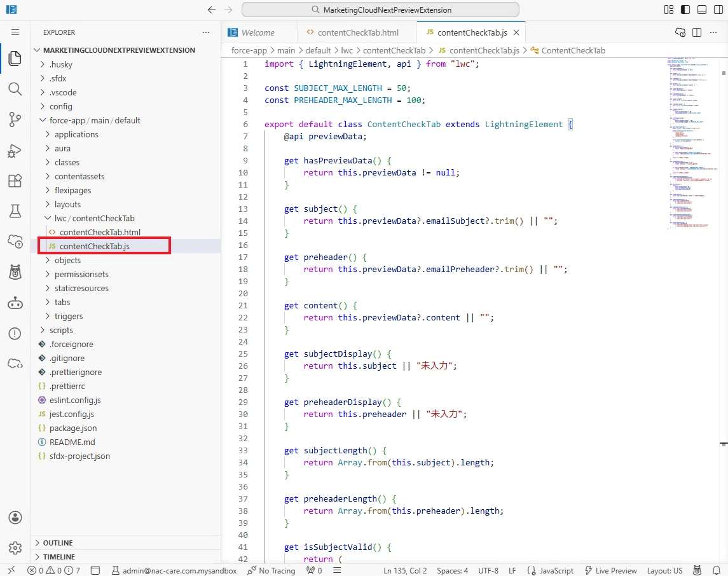Change encoding UTF-8 in status bar
728x576 pixels.
[x=488, y=570]
